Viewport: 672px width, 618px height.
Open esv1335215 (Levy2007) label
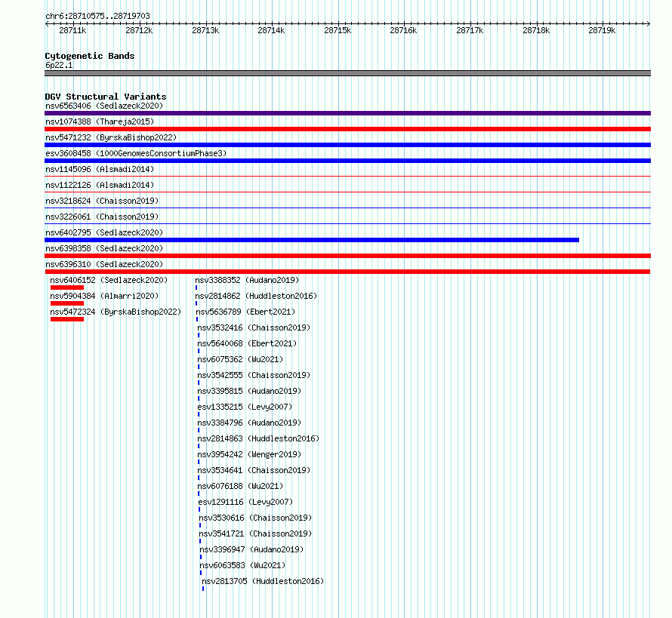pyautogui.click(x=245, y=407)
